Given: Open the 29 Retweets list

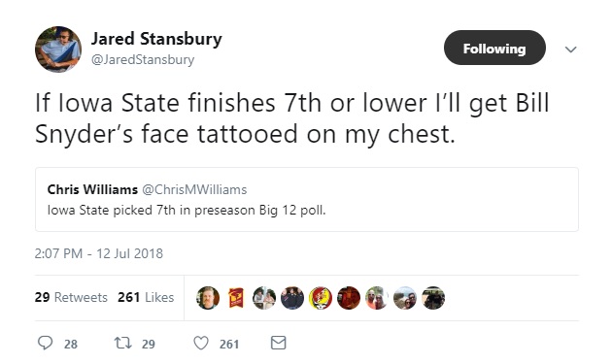Looking at the screenshot, I should pos(71,297).
